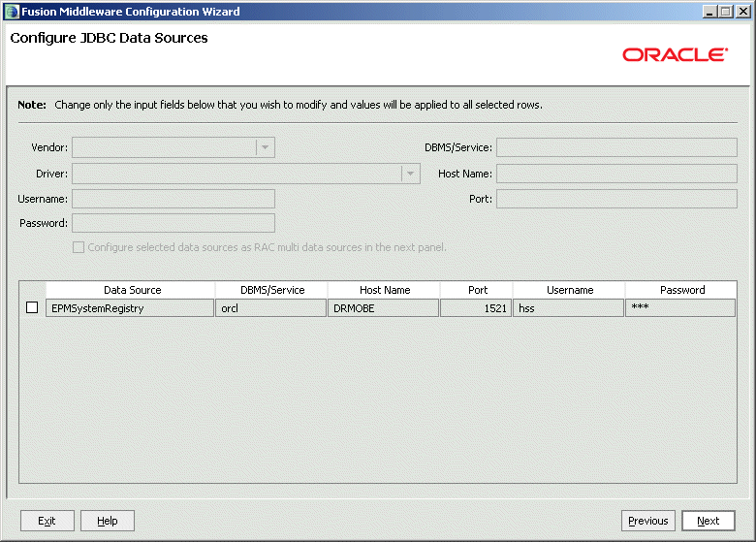The width and height of the screenshot is (756, 542).
Task: Click the Help button
Action: tap(108, 521)
